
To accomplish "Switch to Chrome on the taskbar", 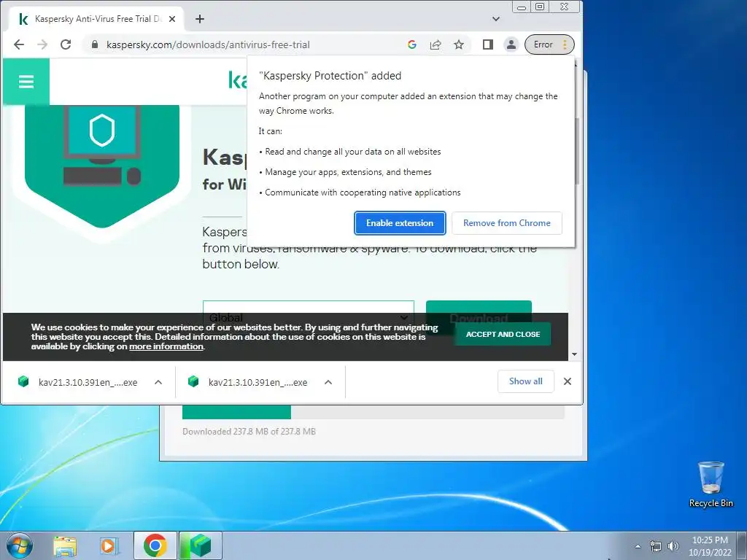I will click(x=155, y=545).
